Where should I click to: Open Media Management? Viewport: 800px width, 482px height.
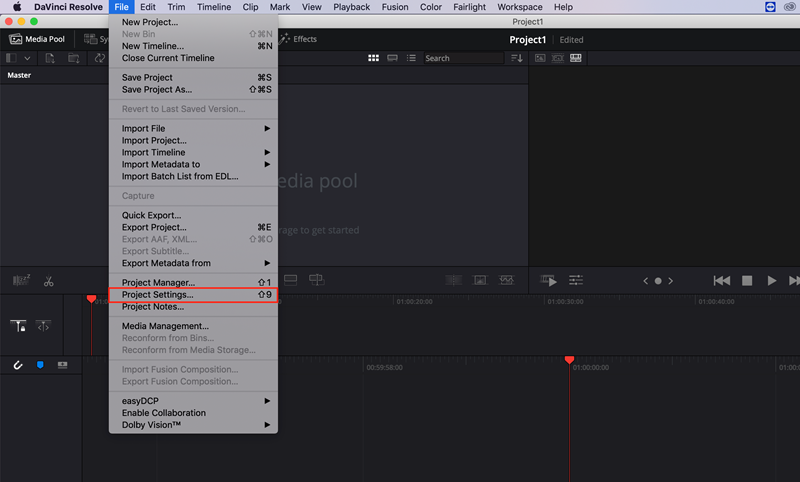tap(193, 326)
